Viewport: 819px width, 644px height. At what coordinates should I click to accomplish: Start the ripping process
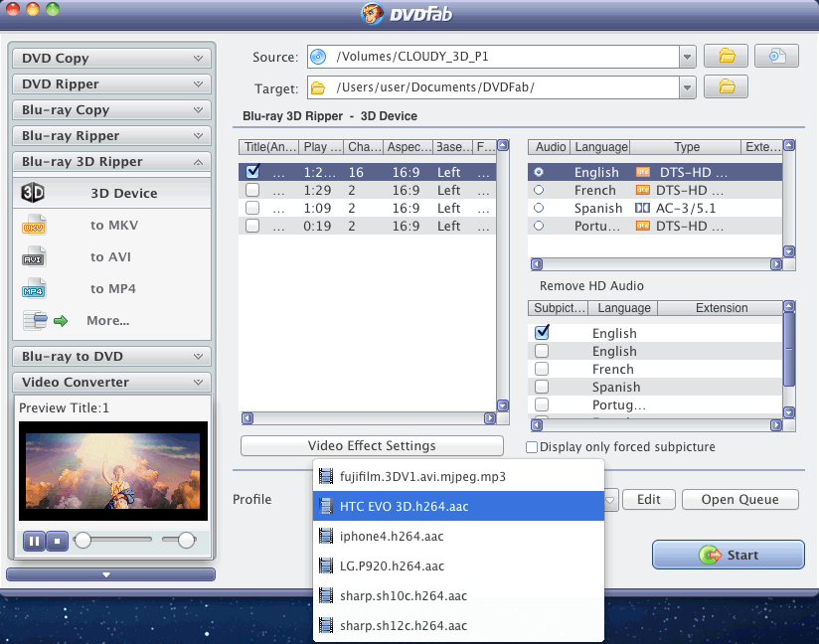point(729,555)
